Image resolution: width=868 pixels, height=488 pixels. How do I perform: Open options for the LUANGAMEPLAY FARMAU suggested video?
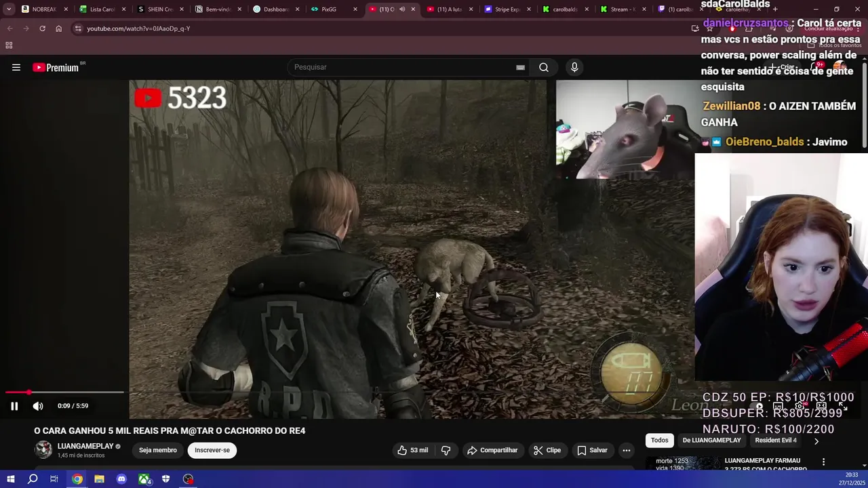[x=823, y=462]
